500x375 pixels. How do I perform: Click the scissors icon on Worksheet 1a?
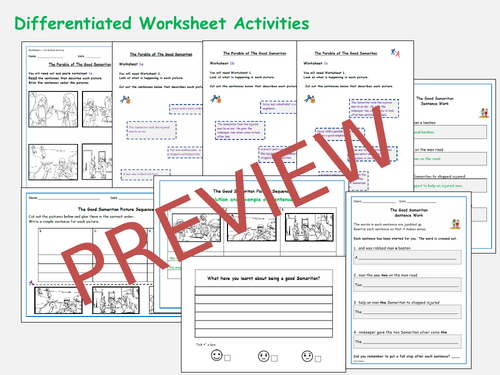coord(125,99)
